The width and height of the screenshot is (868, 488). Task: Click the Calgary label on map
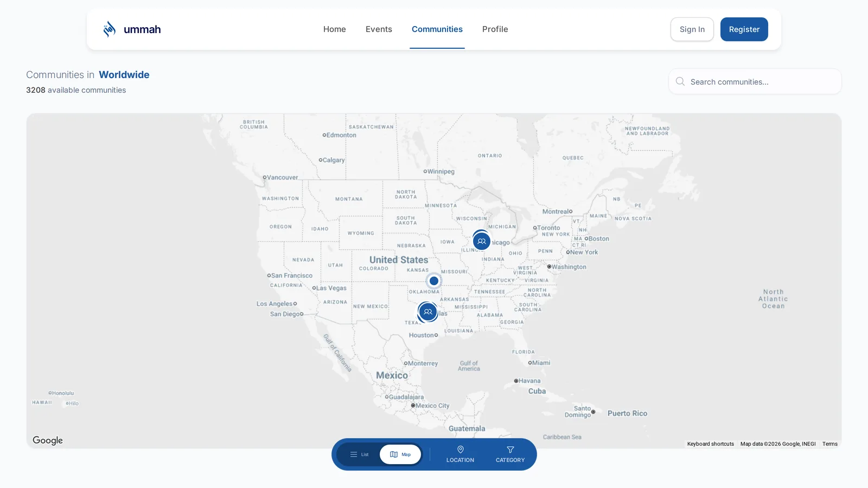(x=334, y=160)
